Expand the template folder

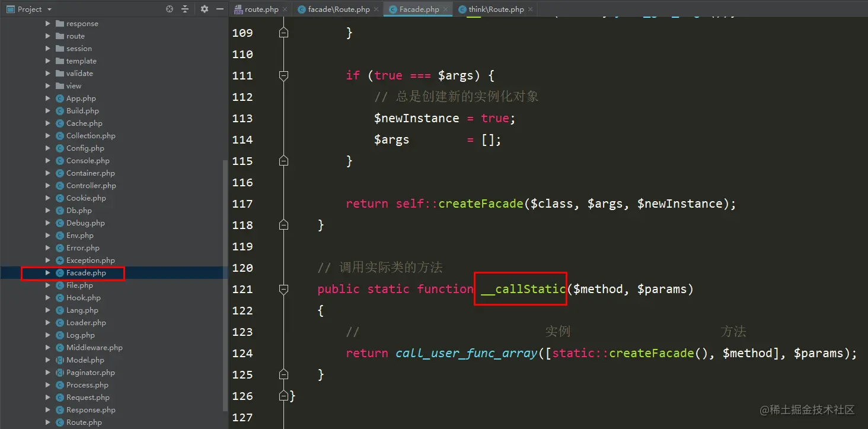[x=48, y=61]
